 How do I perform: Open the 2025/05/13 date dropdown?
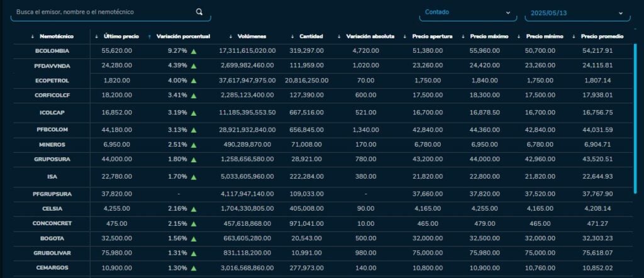click(577, 13)
